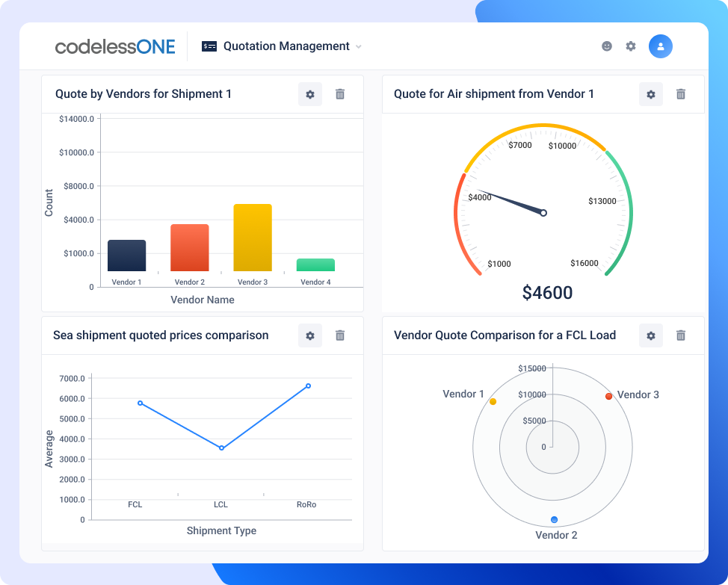Click the $4600 gauge value
The image size is (728, 585).
click(547, 293)
